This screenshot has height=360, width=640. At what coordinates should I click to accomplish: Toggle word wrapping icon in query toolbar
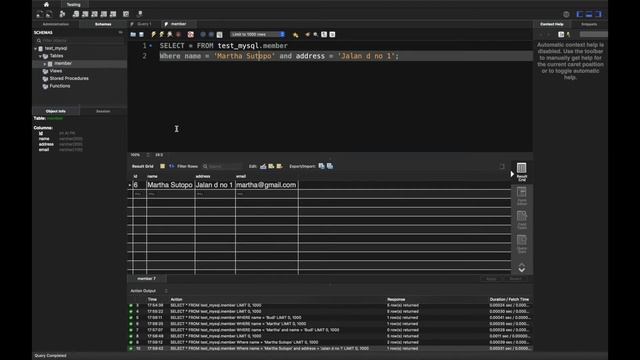tap(332, 35)
